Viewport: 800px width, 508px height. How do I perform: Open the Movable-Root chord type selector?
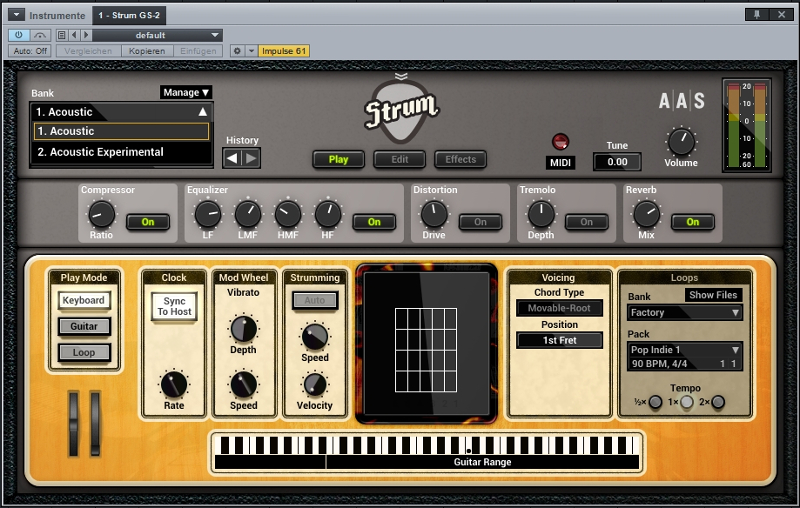click(x=559, y=308)
